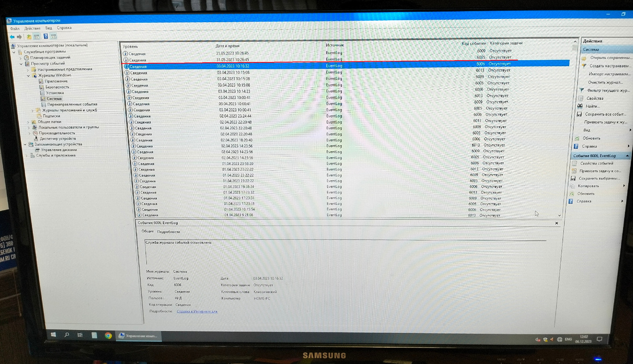This screenshot has height=364, width=633.
Task: Select Настраиваемые представления node
Action: click(x=64, y=69)
